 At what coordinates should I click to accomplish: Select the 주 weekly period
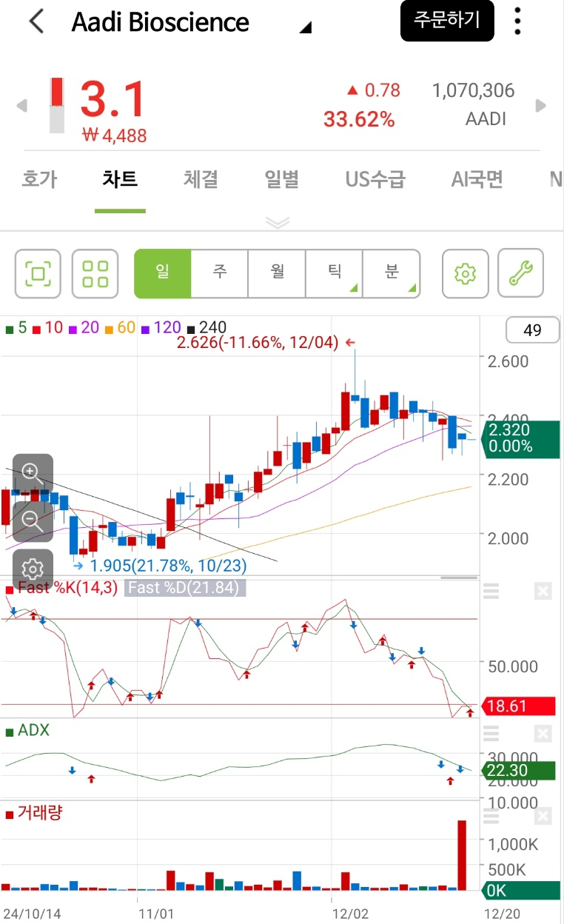220,274
